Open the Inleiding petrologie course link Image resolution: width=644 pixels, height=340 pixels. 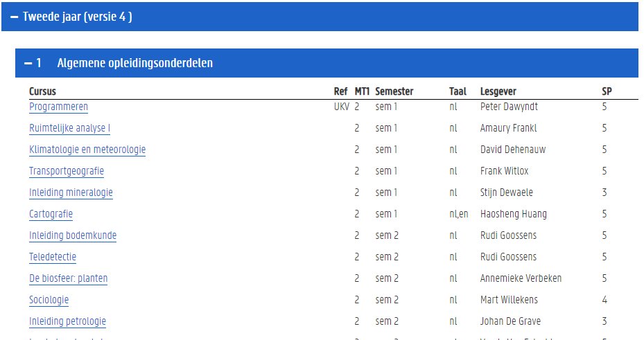click(x=67, y=322)
